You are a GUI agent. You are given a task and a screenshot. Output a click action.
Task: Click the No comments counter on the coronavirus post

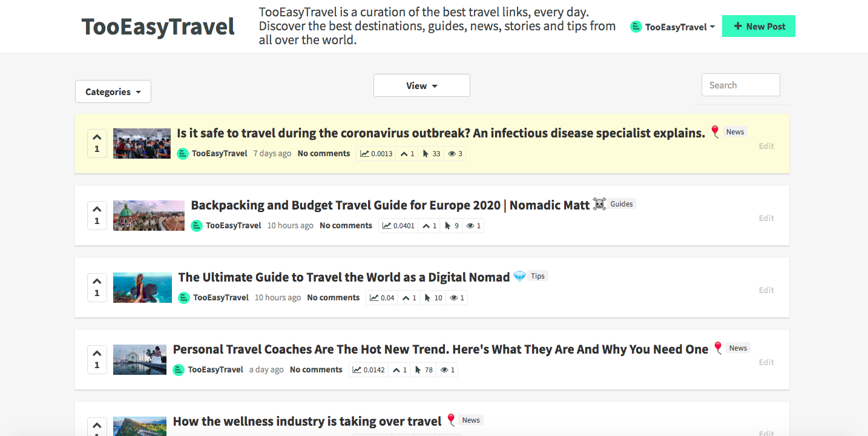click(323, 153)
